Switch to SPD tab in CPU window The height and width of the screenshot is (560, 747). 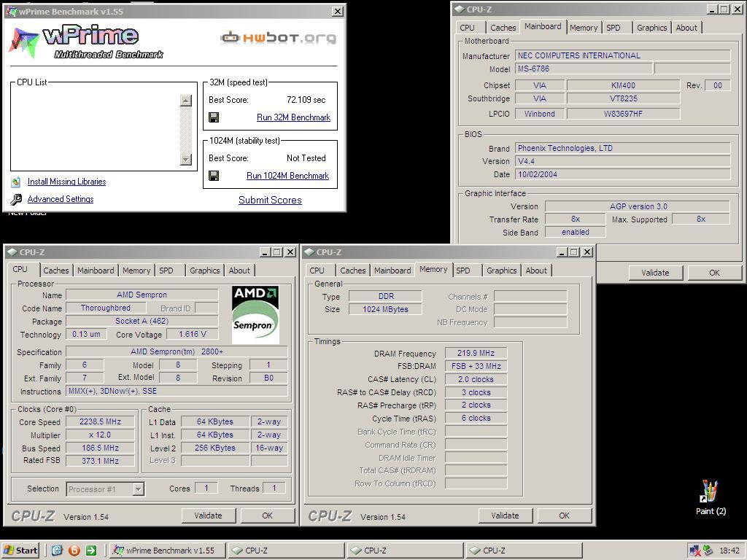[x=166, y=271]
